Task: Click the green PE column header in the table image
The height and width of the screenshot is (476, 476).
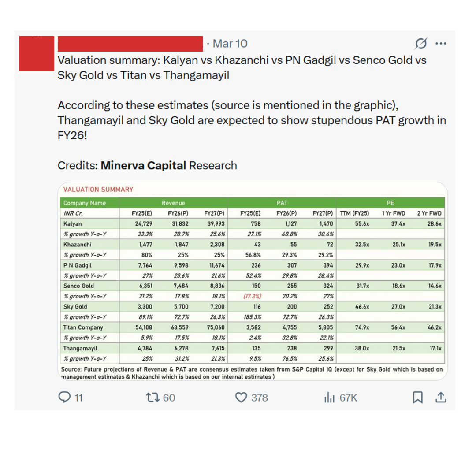Action: pyautogui.click(x=390, y=203)
